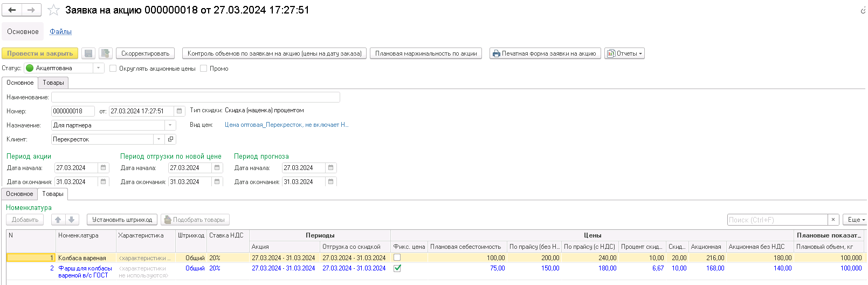The image size is (868, 285).
Task: Click the post document icon
Action: (x=106, y=53)
